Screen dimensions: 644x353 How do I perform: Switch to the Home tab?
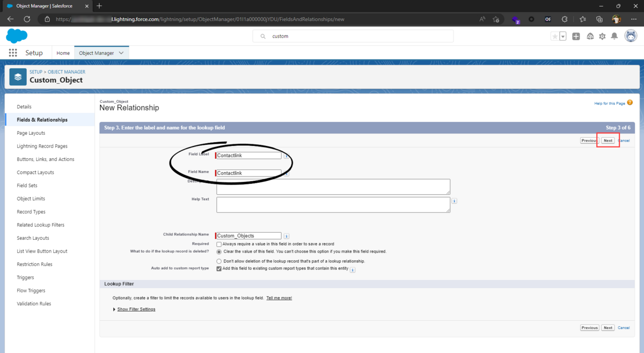(x=63, y=53)
